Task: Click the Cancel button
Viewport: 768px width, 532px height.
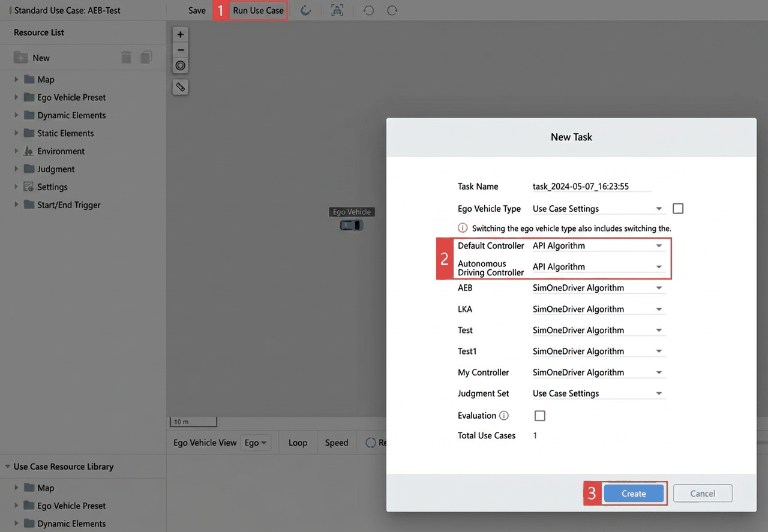Action: click(703, 494)
